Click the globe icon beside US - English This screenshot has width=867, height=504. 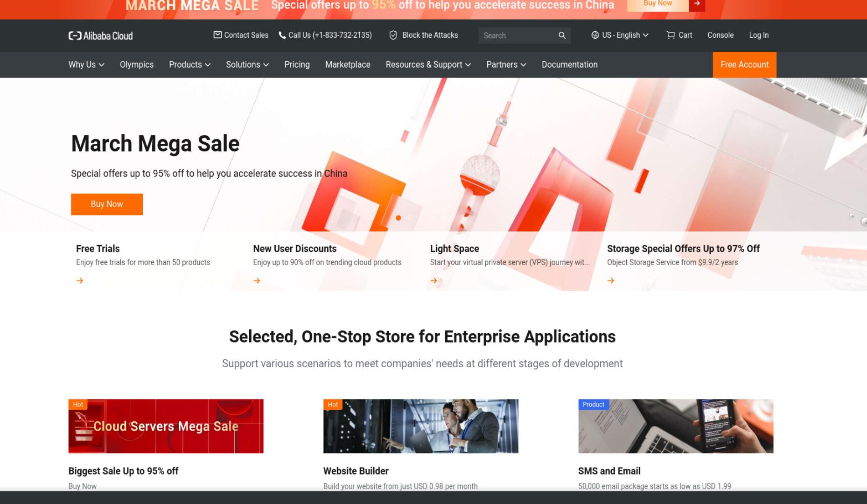coord(595,35)
